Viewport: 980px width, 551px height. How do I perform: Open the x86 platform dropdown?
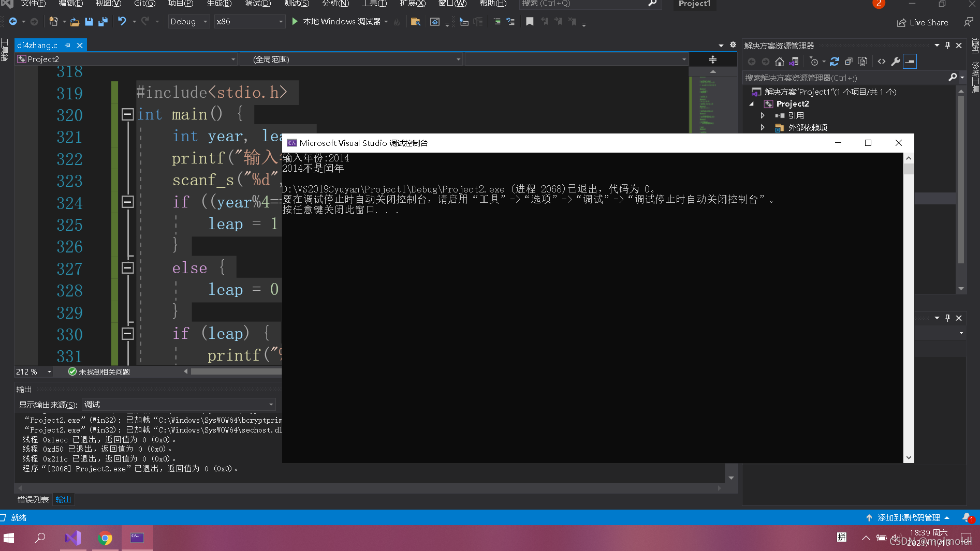[x=250, y=22]
